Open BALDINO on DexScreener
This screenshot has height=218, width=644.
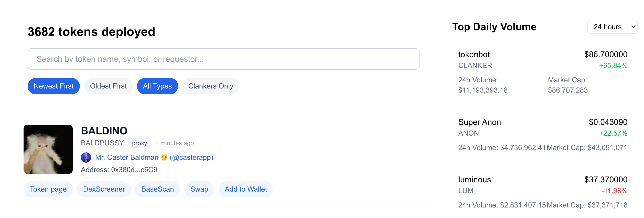104,189
